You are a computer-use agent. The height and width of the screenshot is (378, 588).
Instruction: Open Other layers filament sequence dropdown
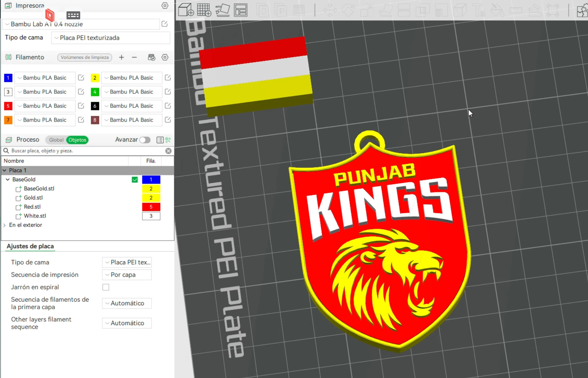pos(127,323)
